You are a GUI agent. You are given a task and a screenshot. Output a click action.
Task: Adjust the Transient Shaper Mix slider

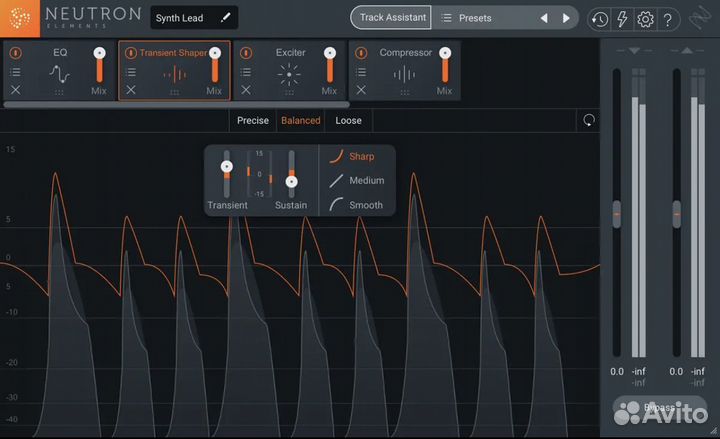coord(214,65)
